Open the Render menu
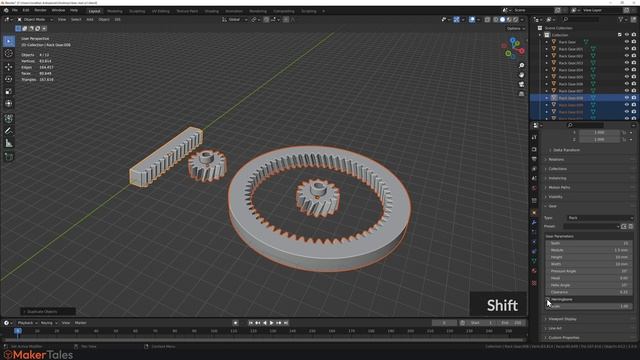 (x=40, y=10)
